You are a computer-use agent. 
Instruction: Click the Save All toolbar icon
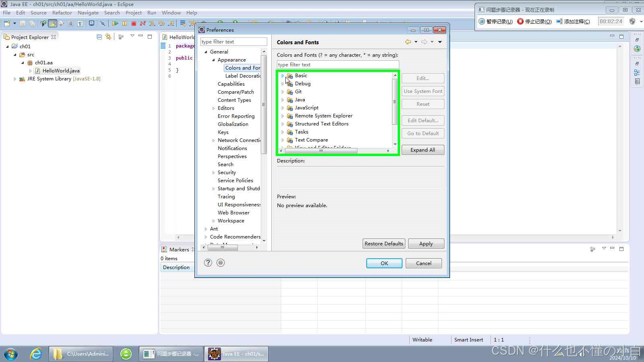(x=32, y=23)
